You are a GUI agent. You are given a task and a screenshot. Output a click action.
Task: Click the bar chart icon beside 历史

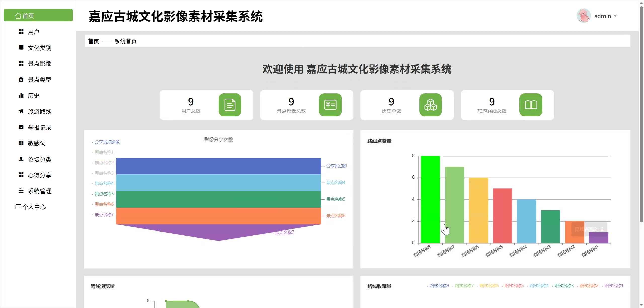(x=21, y=95)
